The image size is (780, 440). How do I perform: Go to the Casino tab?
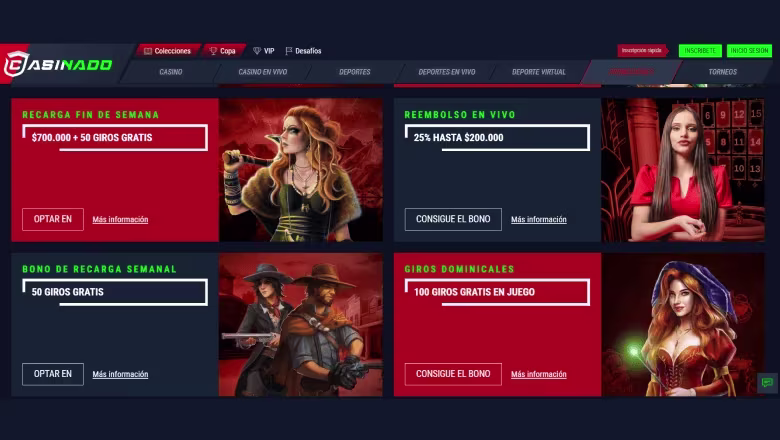click(171, 72)
